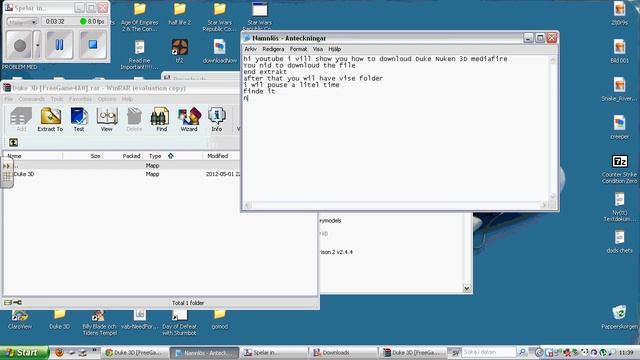This screenshot has height=360, width=640.
Task: Select the Duke 3D folder row in WinRAR
Action: click(122, 174)
